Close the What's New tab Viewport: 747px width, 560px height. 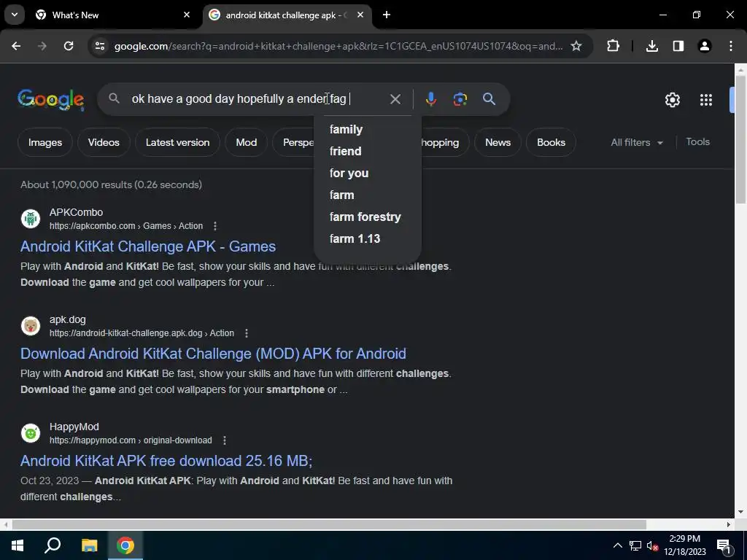click(187, 15)
